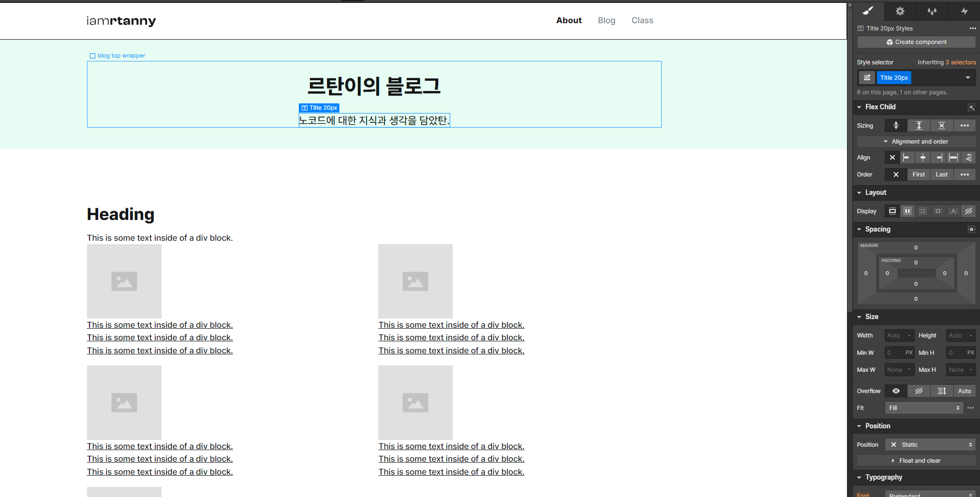
Task: Reset Align self to auto (X)
Action: 892,158
